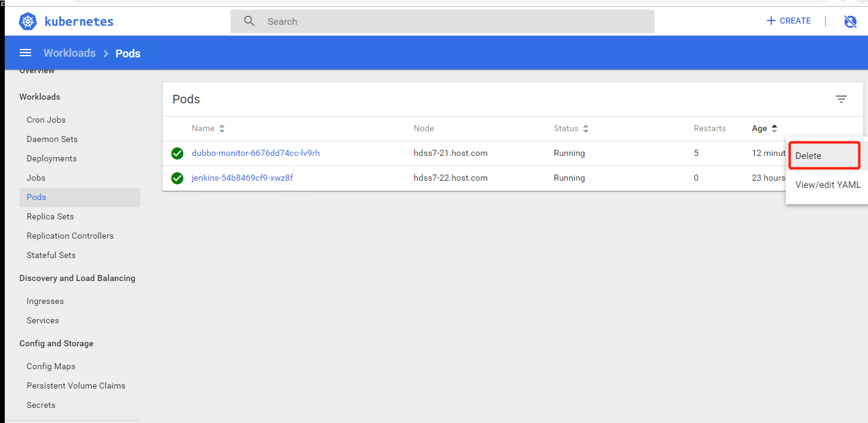The width and height of the screenshot is (868, 423).
Task: Open Config Maps in the sidebar
Action: [x=51, y=366]
